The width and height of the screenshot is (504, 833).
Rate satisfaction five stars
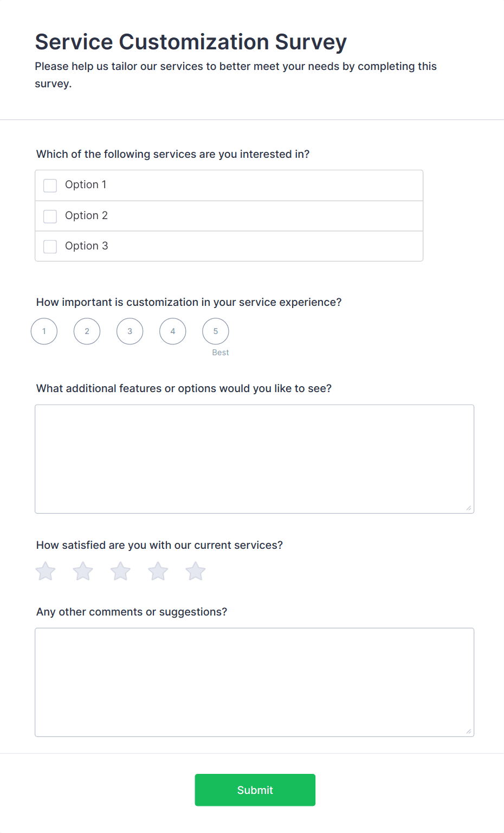(195, 571)
